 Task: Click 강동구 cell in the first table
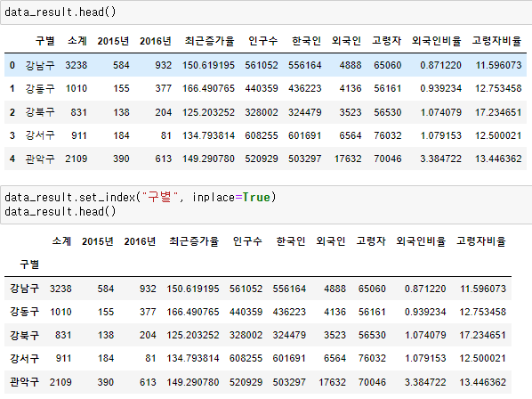pos(40,89)
